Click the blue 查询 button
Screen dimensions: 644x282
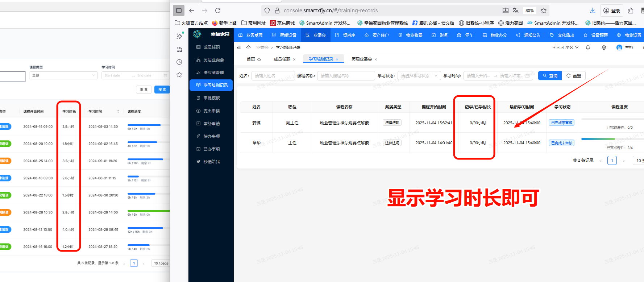tap(550, 76)
